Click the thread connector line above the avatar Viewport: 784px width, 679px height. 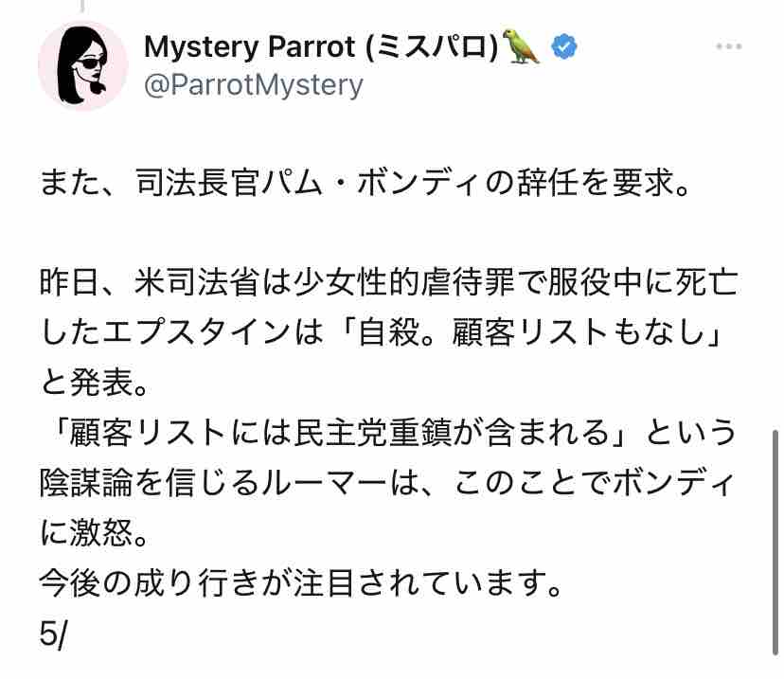[x=82, y=6]
